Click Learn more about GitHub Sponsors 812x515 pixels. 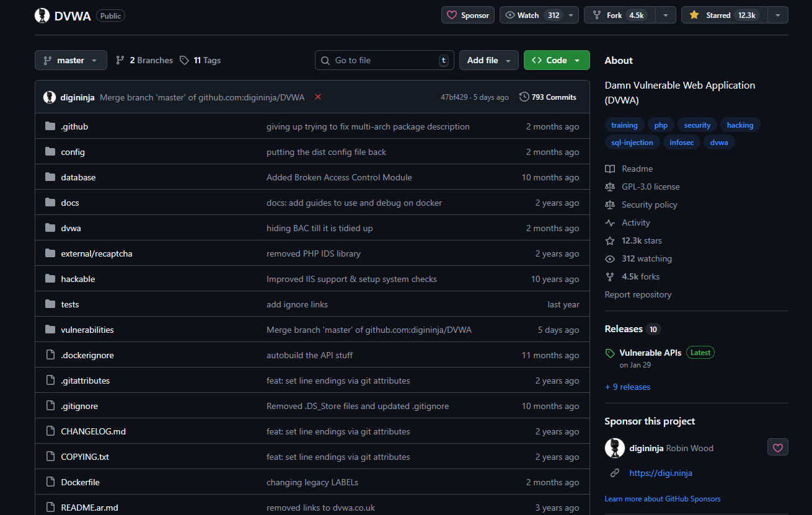663,499
